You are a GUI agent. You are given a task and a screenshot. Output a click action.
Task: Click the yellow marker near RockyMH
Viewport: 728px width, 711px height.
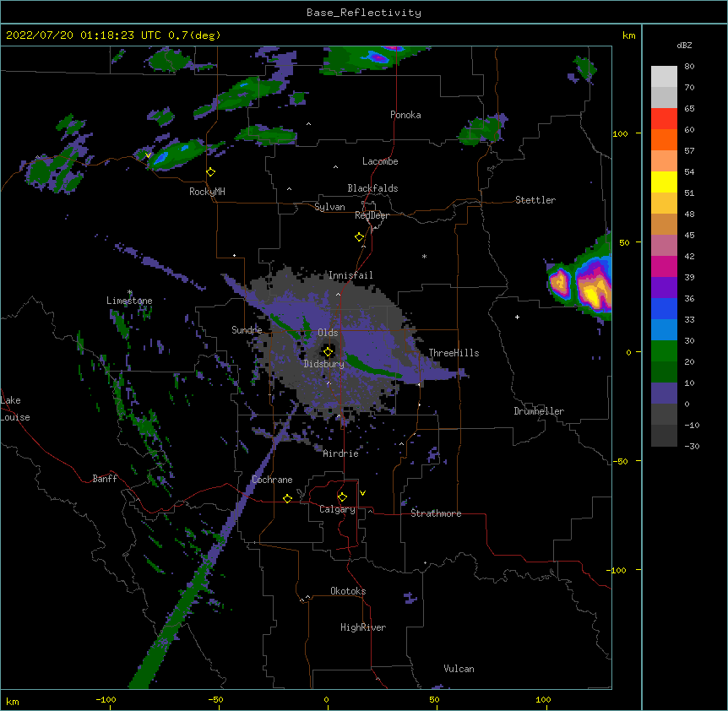pos(210,171)
